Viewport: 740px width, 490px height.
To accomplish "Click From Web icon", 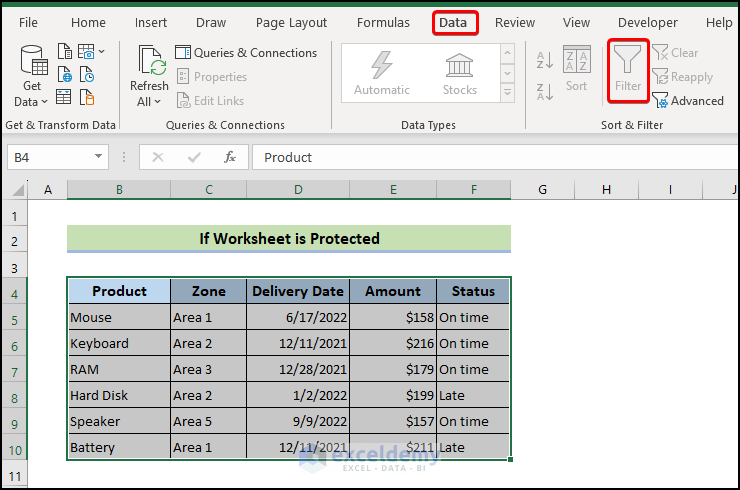I will (65, 74).
